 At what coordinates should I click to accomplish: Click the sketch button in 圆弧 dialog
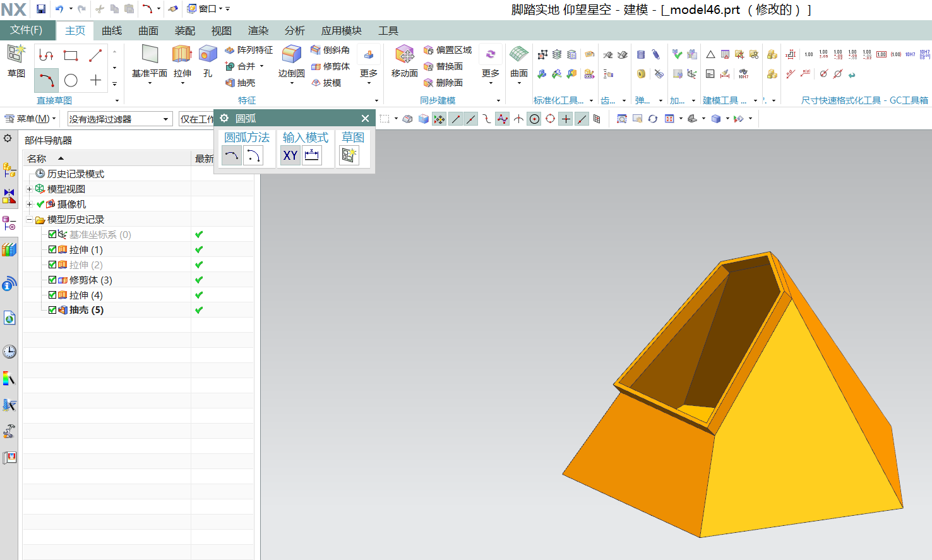(x=349, y=155)
